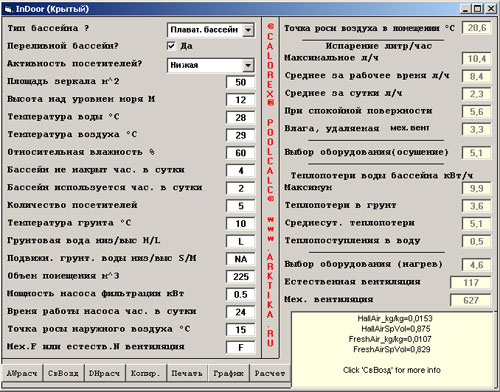
Task: Click the InDoor title bar app icon
Action: pyautogui.click(x=9, y=9)
